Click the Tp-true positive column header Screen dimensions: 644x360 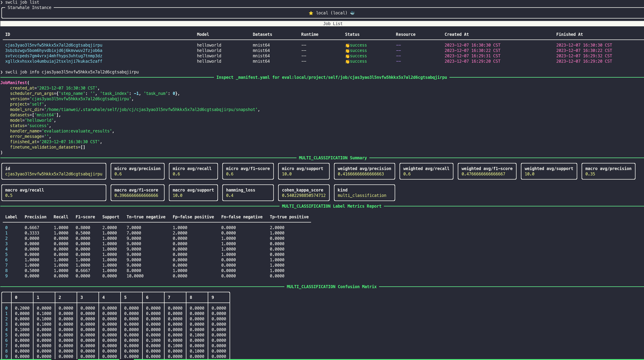(289, 217)
